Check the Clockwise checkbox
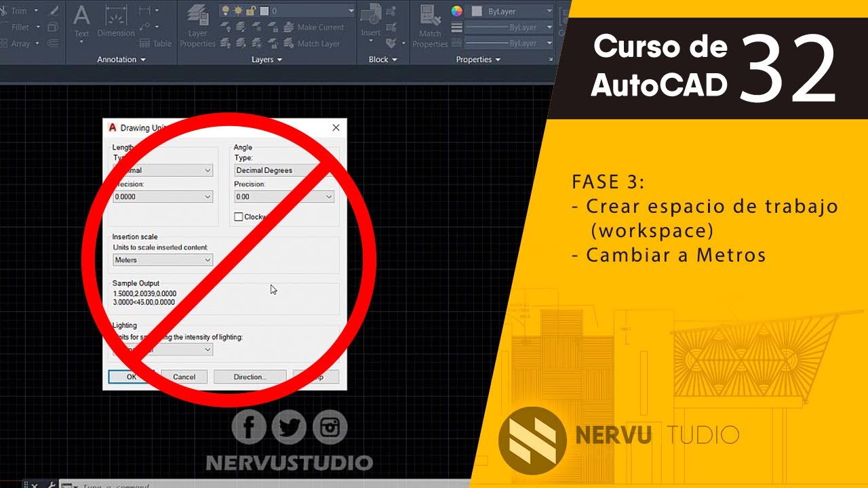 239,217
